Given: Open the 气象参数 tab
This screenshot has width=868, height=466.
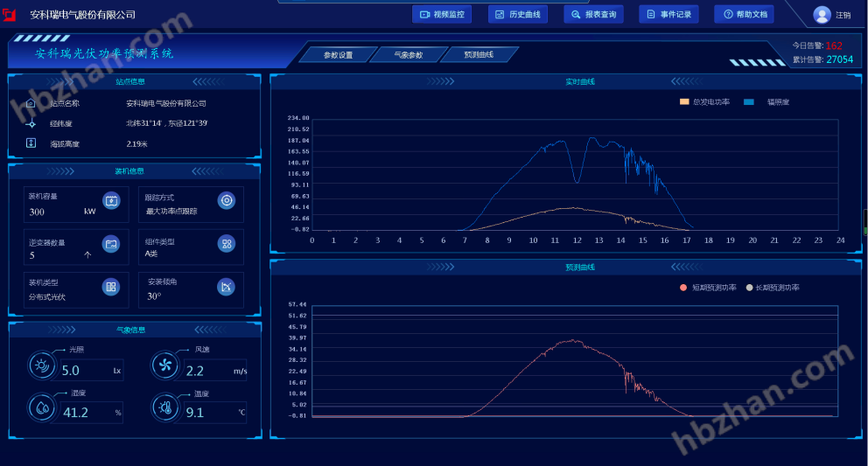Looking at the screenshot, I should coord(408,55).
